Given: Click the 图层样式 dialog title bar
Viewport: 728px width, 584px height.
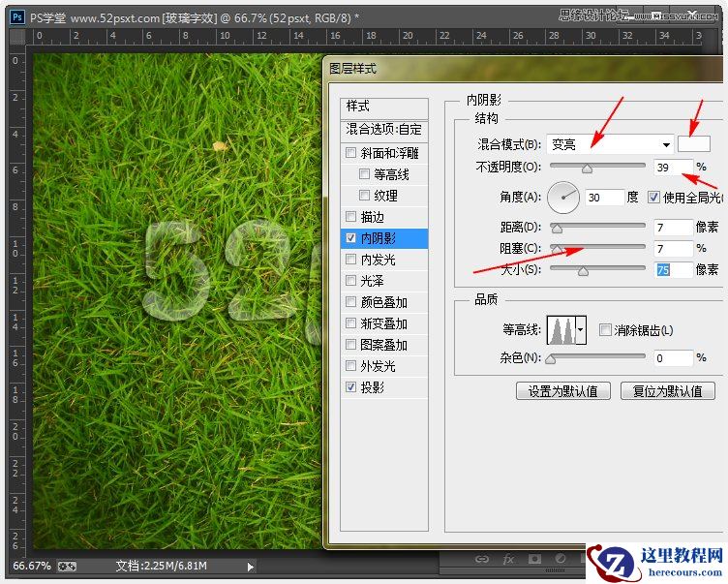Looking at the screenshot, I should [525, 69].
